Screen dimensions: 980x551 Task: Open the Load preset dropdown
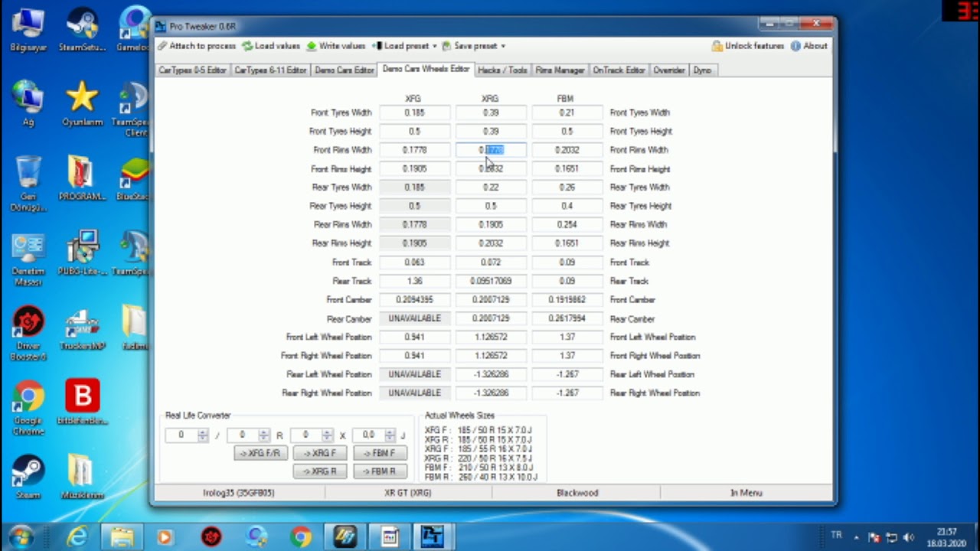[406, 46]
